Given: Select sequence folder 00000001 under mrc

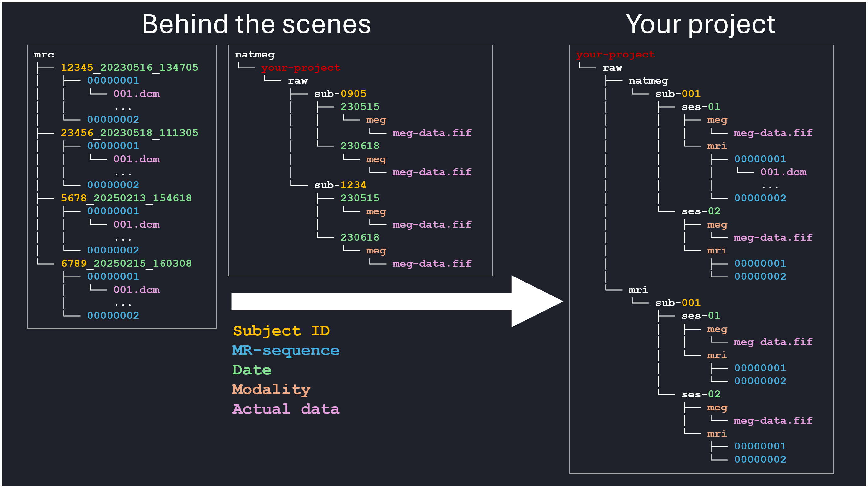Looking at the screenshot, I should 113,80.
